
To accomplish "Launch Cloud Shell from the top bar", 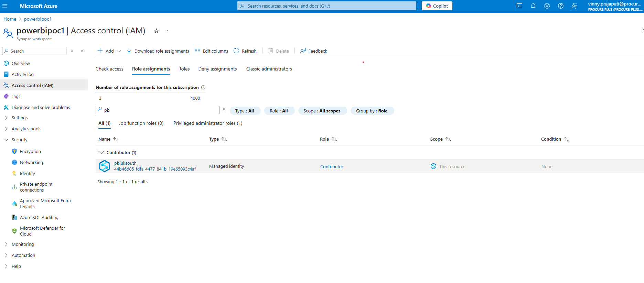I will pyautogui.click(x=519, y=6).
